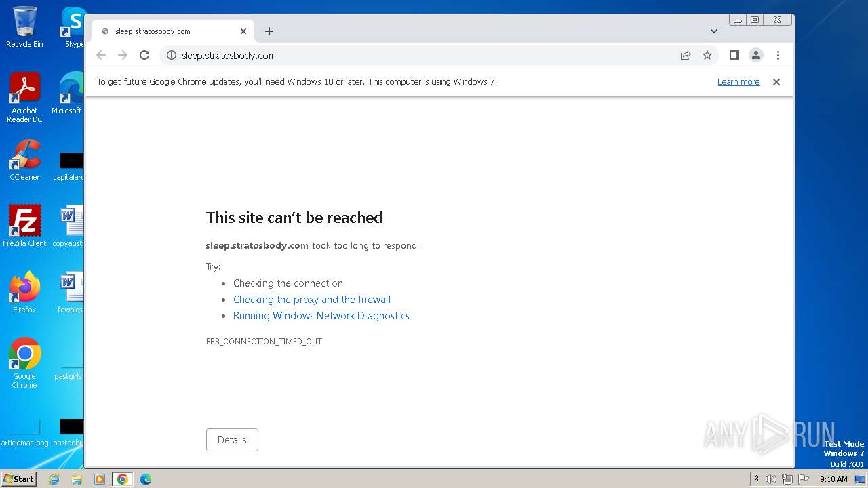The width and height of the screenshot is (868, 488).
Task: Launch Edge from the taskbar
Action: [x=146, y=479]
